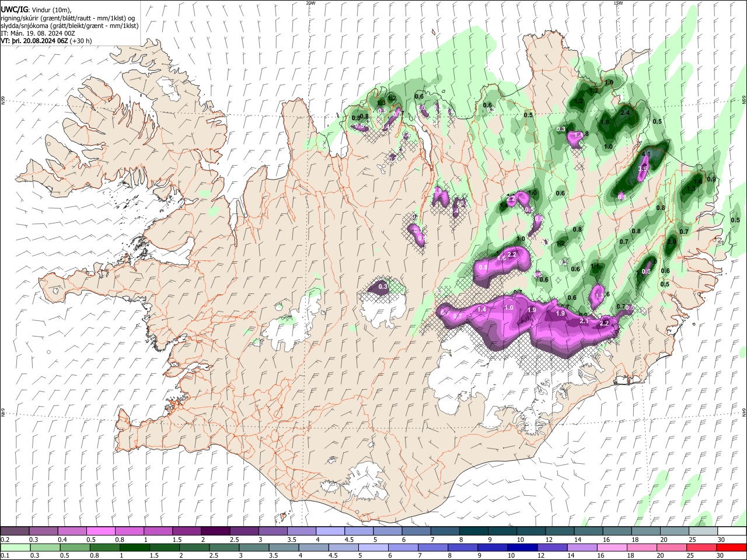This screenshot has height=560, width=747.
Task: Click the 'slydda/snjókoma' legend description line
Action: pyautogui.click(x=69, y=26)
